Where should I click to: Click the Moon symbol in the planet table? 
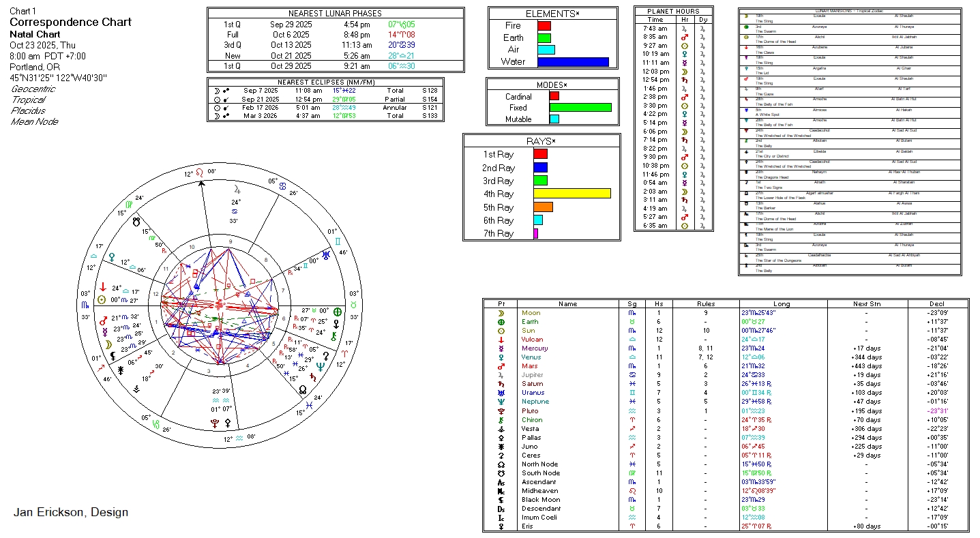click(501, 313)
